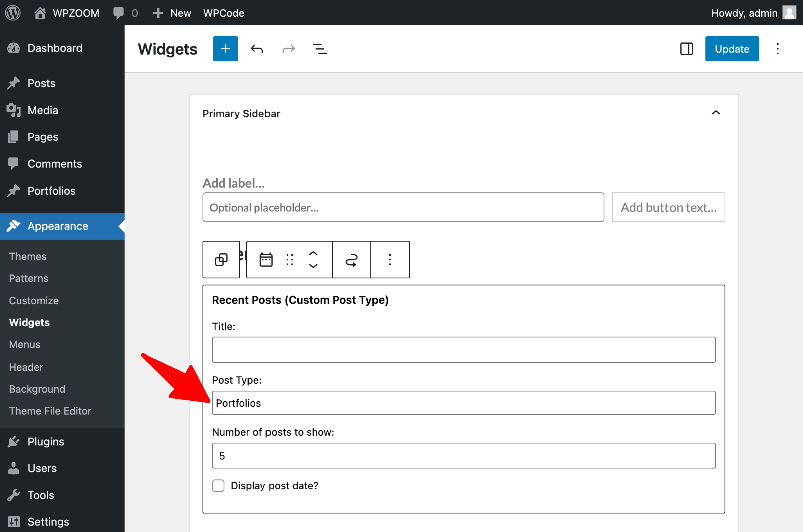The height and width of the screenshot is (532, 803).
Task: Enable the Display post date checkbox
Action: click(x=218, y=485)
